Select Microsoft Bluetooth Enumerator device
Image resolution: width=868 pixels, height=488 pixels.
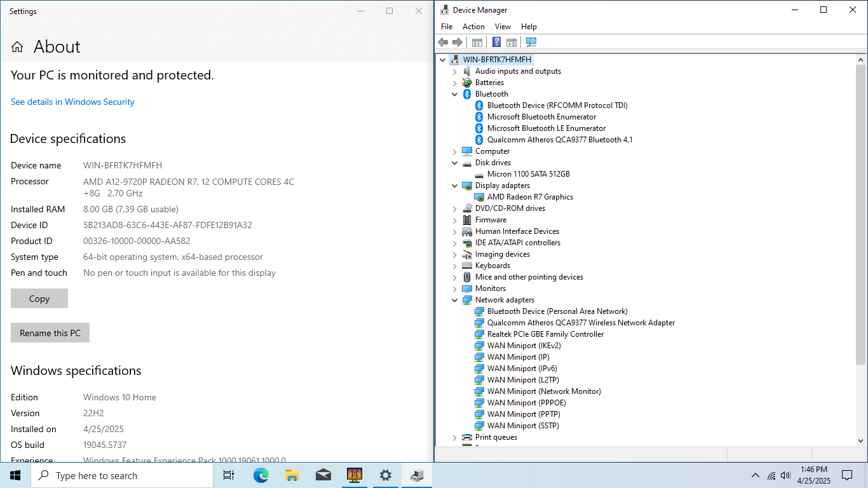541,117
